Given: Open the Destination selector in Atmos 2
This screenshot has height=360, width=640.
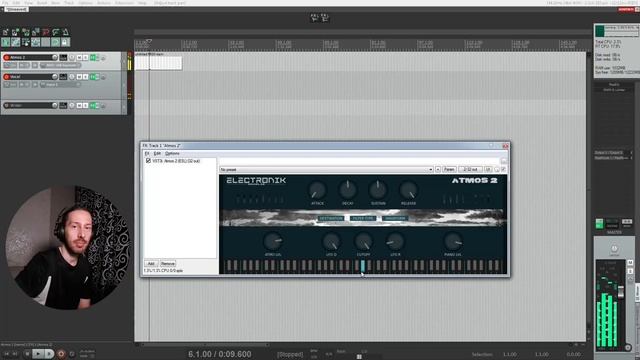Looking at the screenshot, I should (331, 218).
